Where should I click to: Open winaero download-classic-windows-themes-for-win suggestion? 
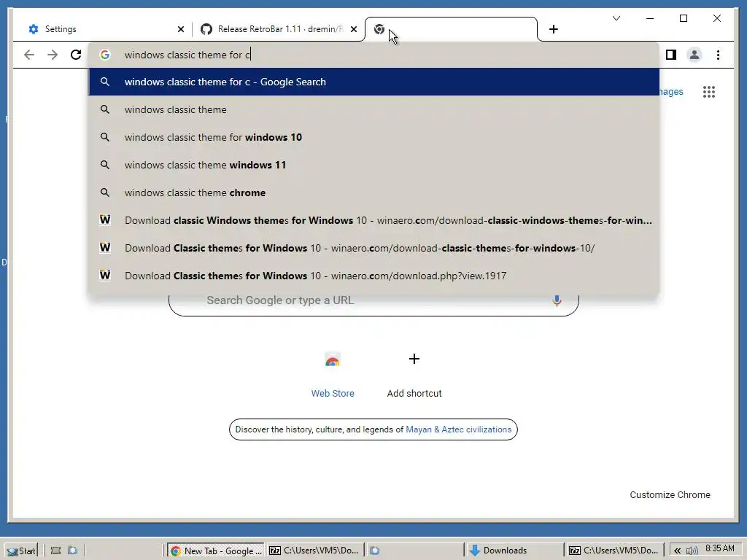point(373,220)
